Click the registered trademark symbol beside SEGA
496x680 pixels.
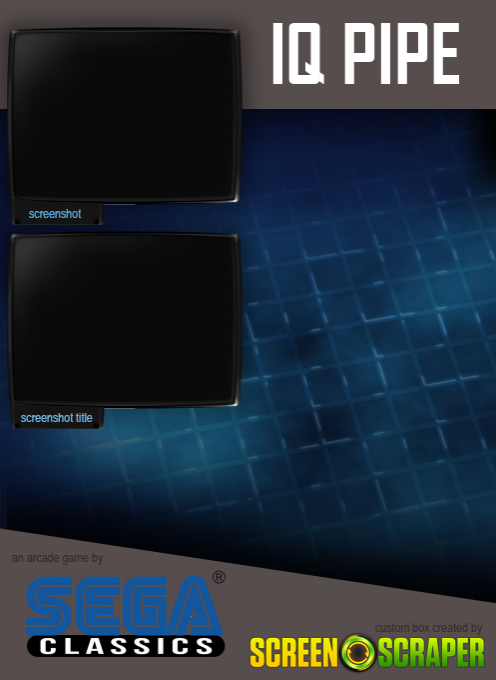click(219, 577)
